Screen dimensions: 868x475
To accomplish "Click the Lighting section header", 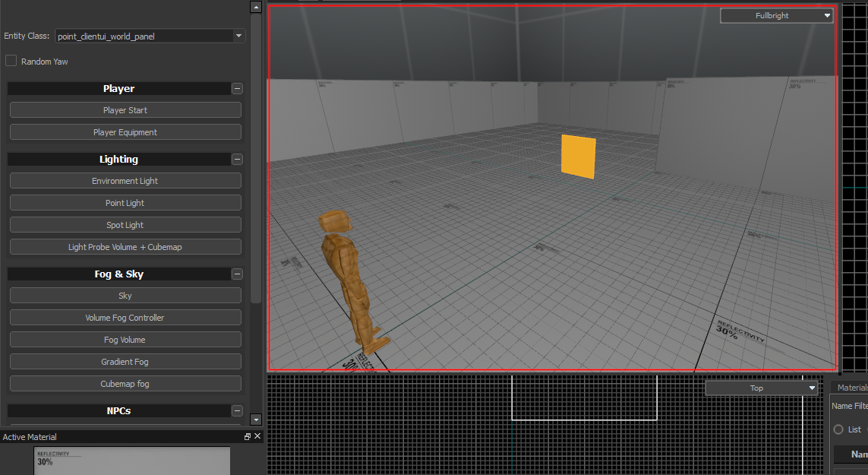I will (x=118, y=159).
